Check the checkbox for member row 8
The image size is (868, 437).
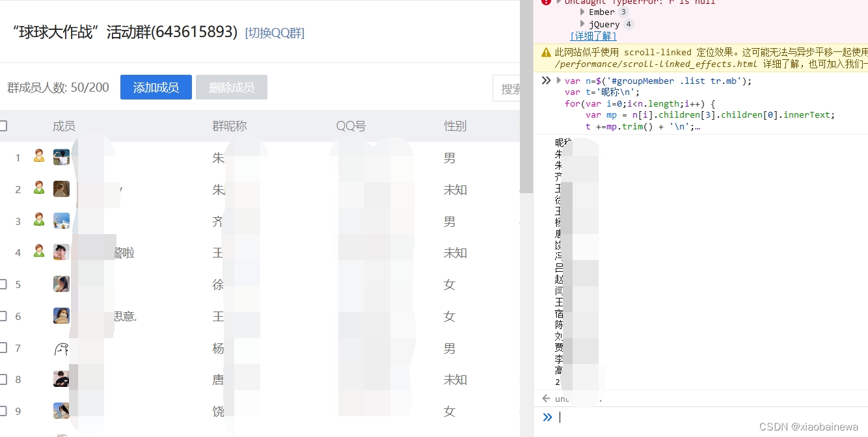(x=3, y=379)
